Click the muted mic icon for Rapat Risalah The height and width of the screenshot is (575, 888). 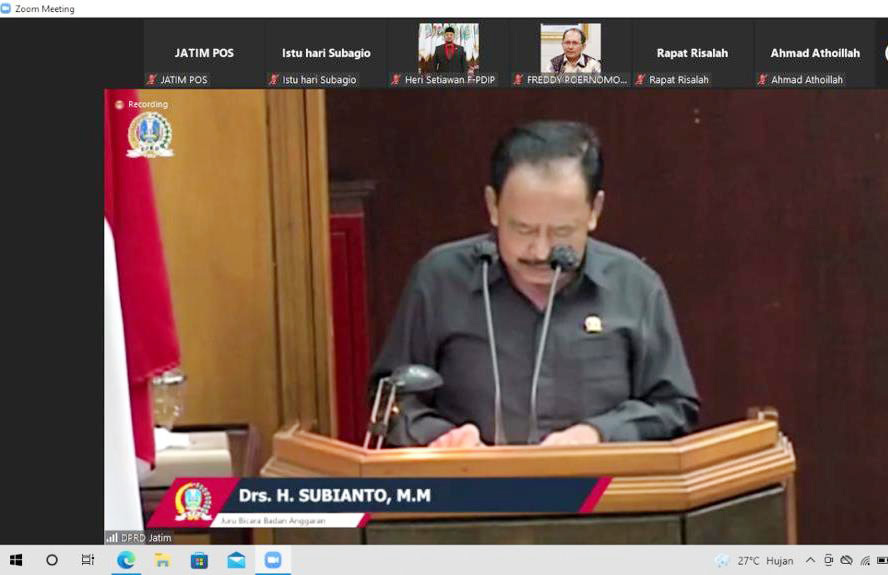pos(640,80)
